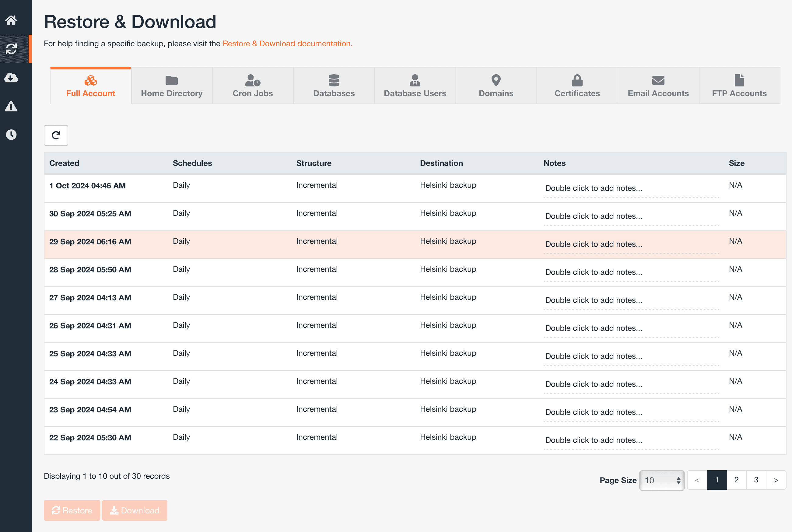792x532 pixels.
Task: Click the Domains location pin icon
Action: 496,81
